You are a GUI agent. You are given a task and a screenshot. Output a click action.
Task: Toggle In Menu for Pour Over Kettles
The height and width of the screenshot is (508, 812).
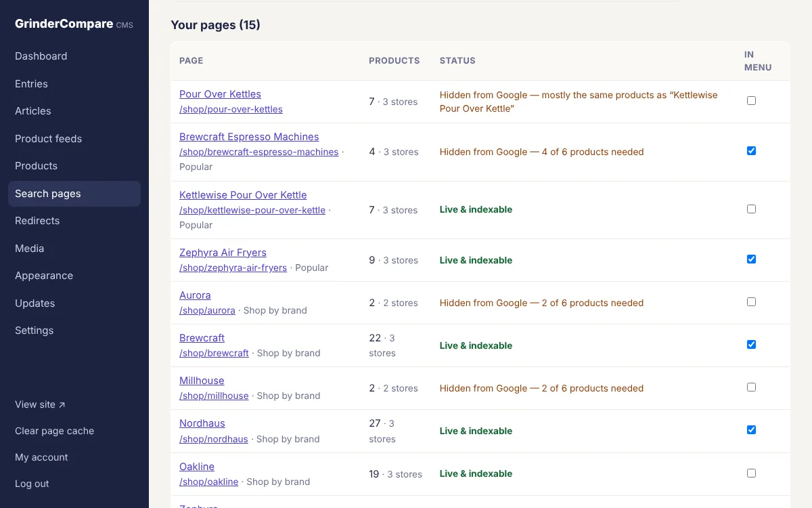coord(751,101)
